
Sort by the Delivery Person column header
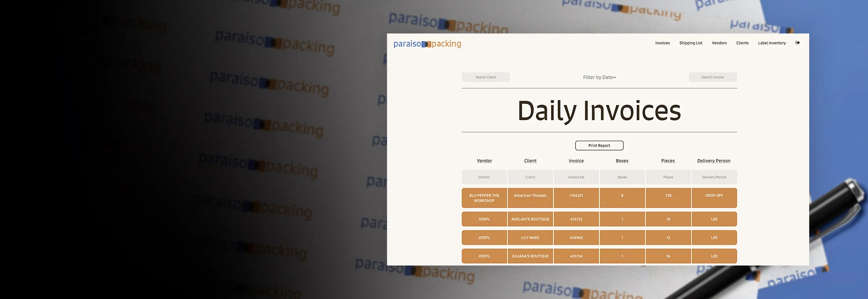tap(714, 161)
